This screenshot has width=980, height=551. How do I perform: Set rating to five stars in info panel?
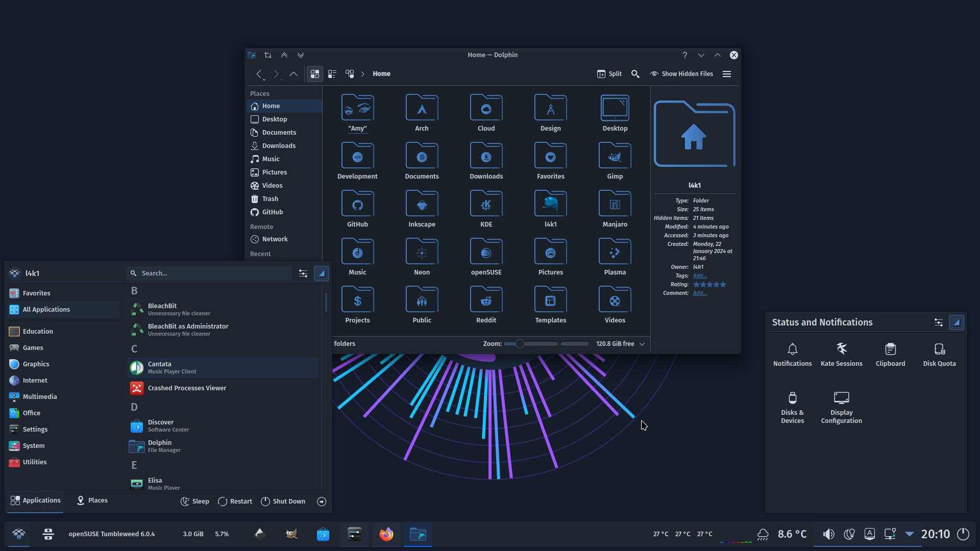click(x=723, y=285)
